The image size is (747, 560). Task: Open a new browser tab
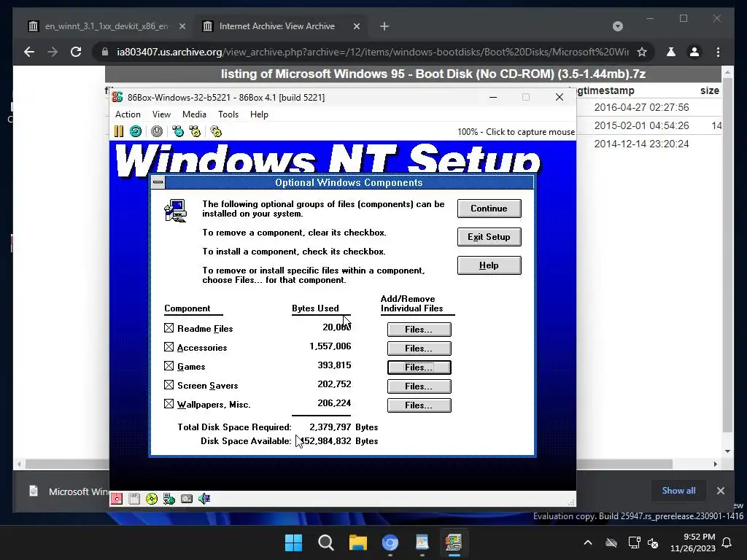384,26
